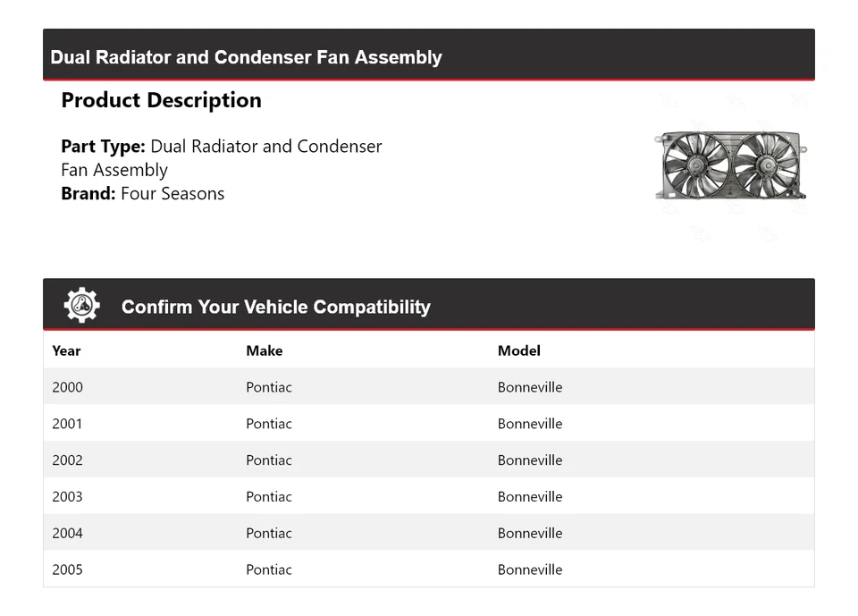
Task: Select the 2000 year row cell
Action: pyautogui.click(x=67, y=387)
